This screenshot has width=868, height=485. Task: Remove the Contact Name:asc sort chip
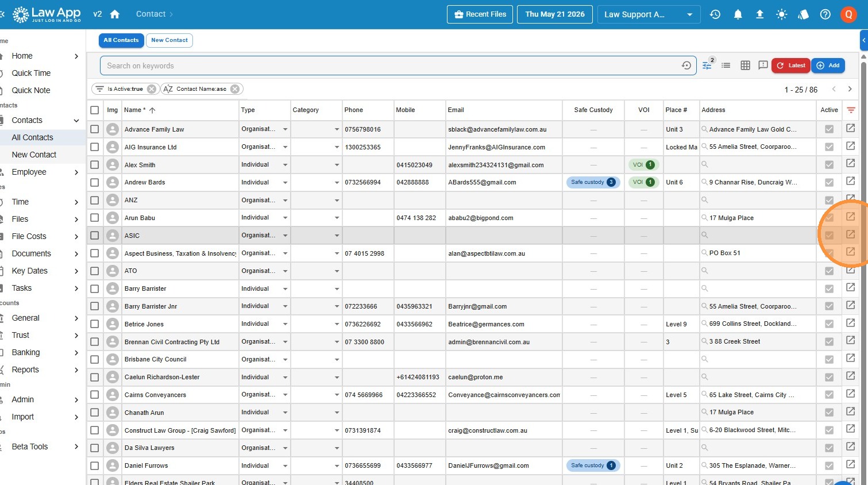[x=235, y=89]
